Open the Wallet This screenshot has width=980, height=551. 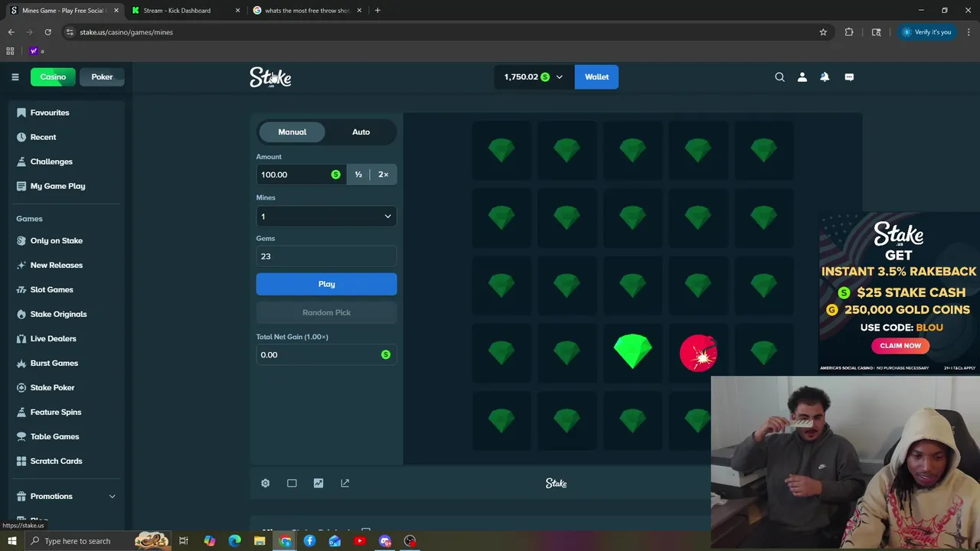[x=596, y=77]
